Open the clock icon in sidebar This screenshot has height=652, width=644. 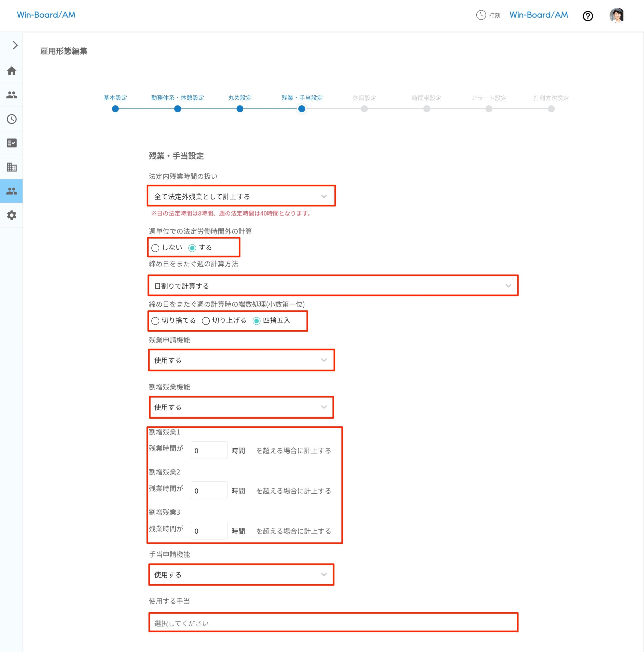click(12, 119)
